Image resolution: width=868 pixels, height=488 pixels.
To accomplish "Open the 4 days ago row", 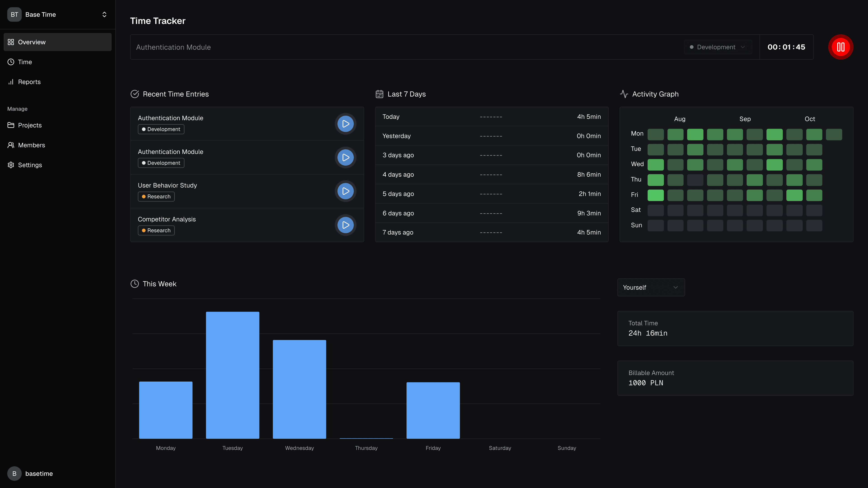I will tap(491, 174).
